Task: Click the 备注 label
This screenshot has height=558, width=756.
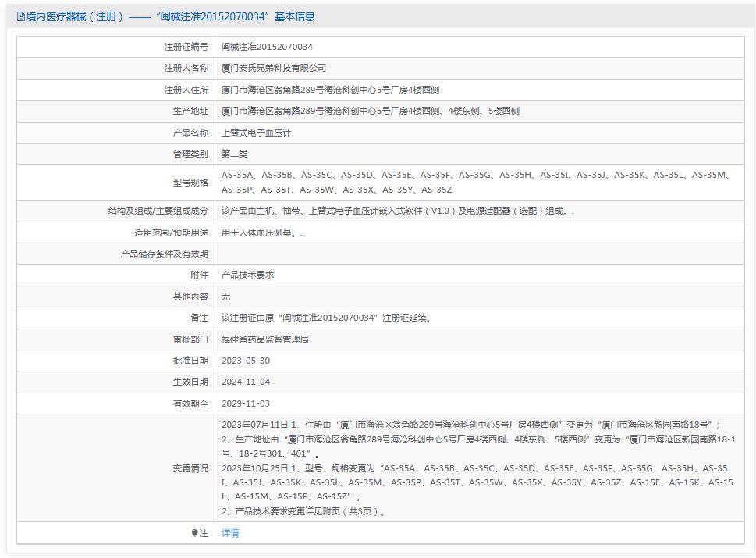Action: coord(199,318)
